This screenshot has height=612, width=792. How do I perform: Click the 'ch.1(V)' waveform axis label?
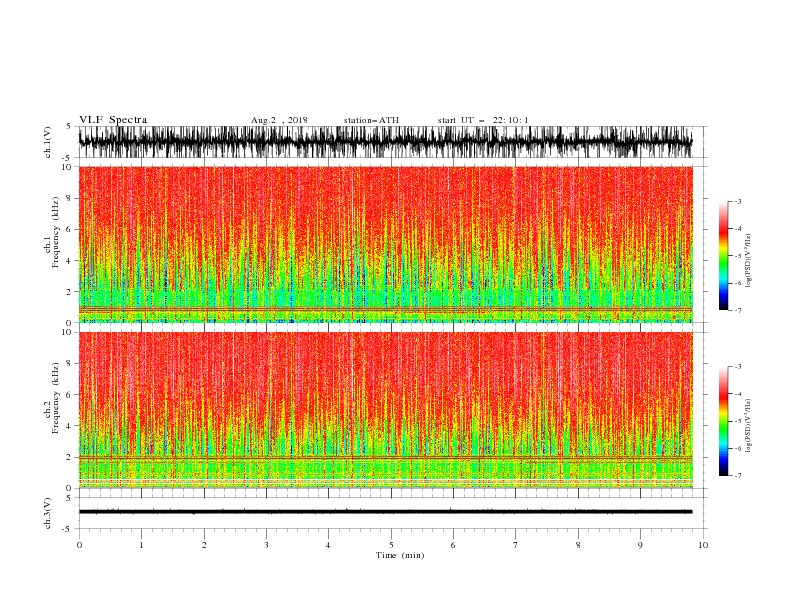(48, 142)
